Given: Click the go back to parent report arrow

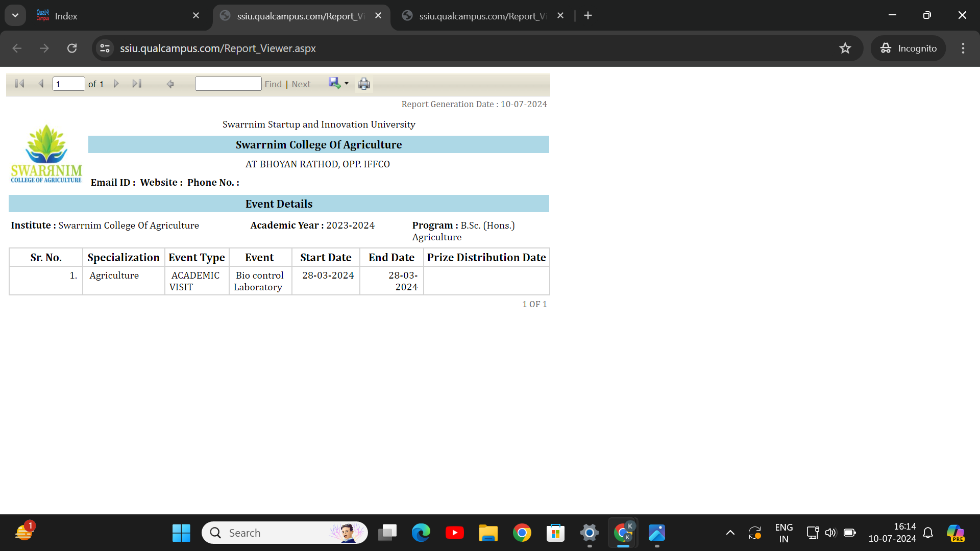Looking at the screenshot, I should pos(170,84).
